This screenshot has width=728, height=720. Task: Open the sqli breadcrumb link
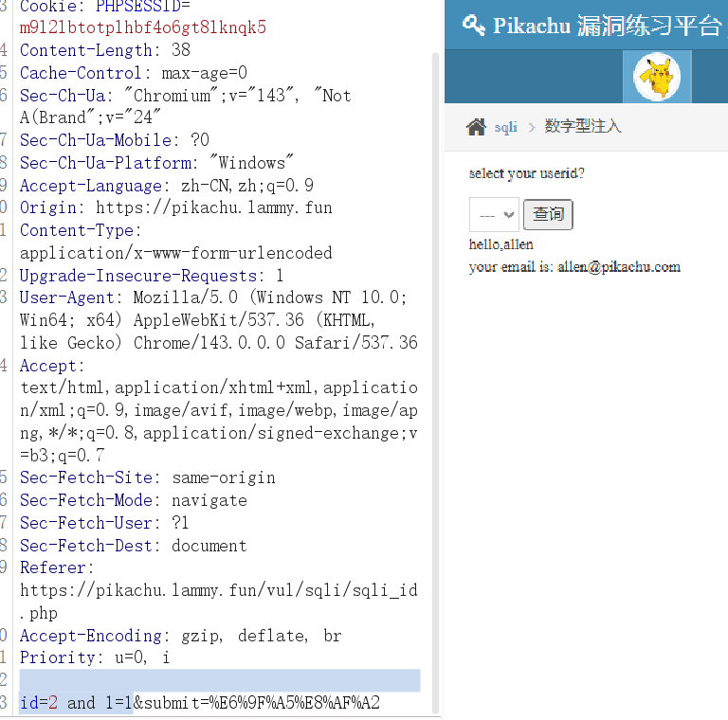pyautogui.click(x=506, y=127)
